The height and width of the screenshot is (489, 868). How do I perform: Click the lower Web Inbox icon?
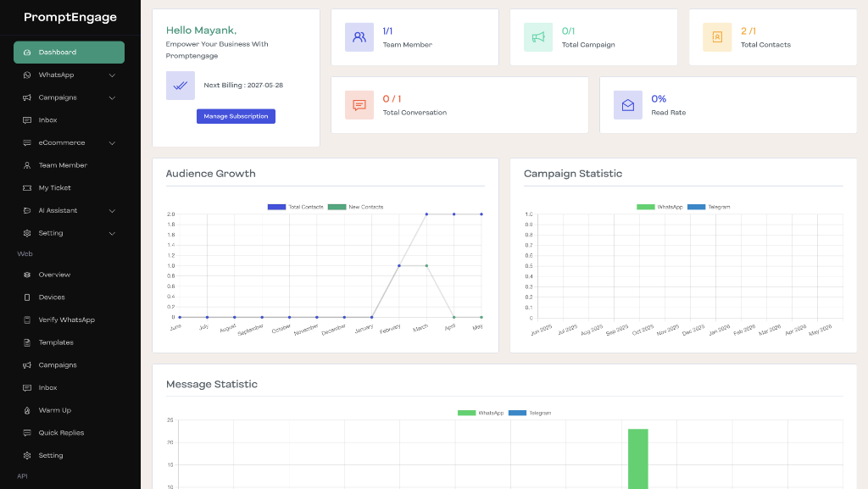27,388
